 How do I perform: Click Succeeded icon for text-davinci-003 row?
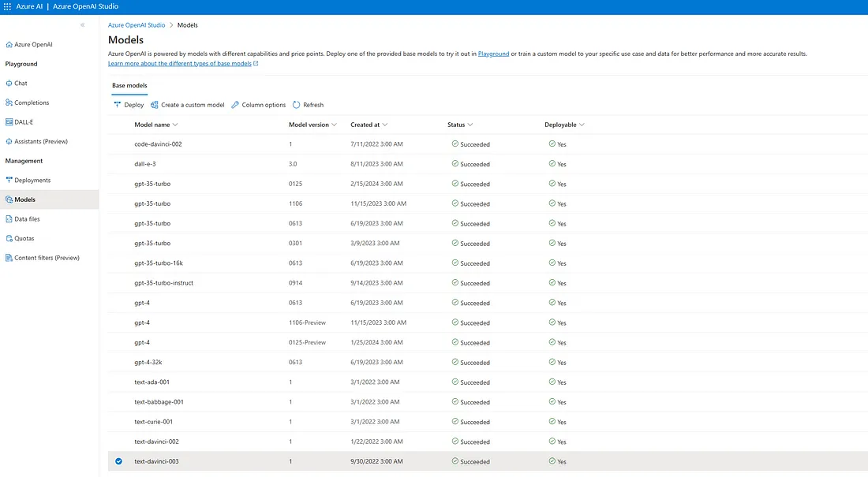click(455, 461)
